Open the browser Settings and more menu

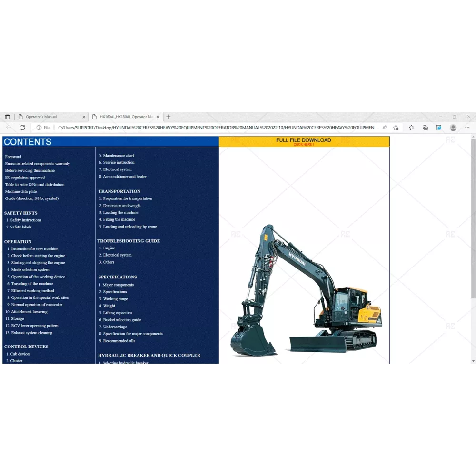pyautogui.click(x=467, y=128)
